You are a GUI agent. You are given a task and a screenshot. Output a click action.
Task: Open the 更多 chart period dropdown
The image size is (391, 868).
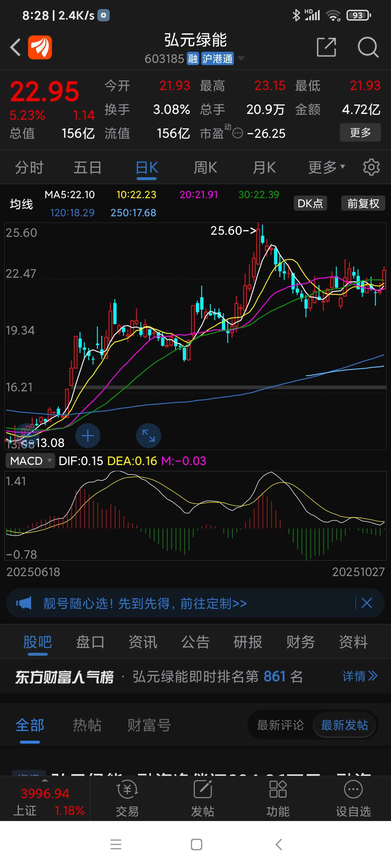pyautogui.click(x=327, y=167)
